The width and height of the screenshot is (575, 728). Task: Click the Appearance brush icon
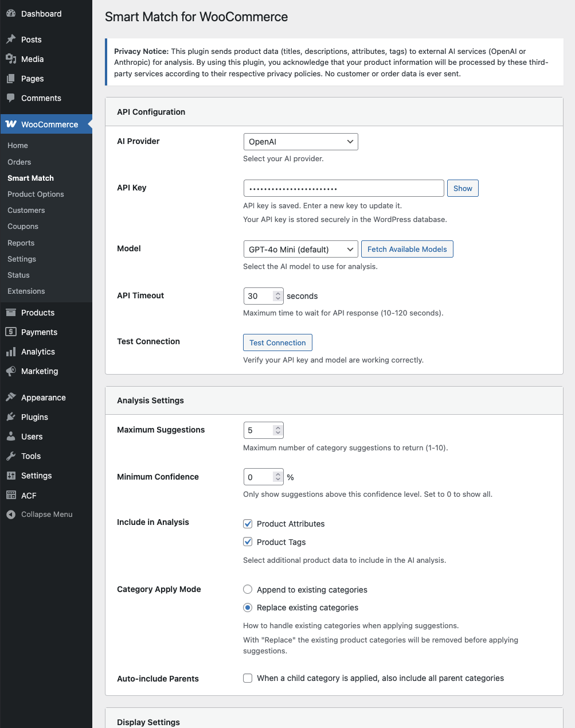(10, 397)
